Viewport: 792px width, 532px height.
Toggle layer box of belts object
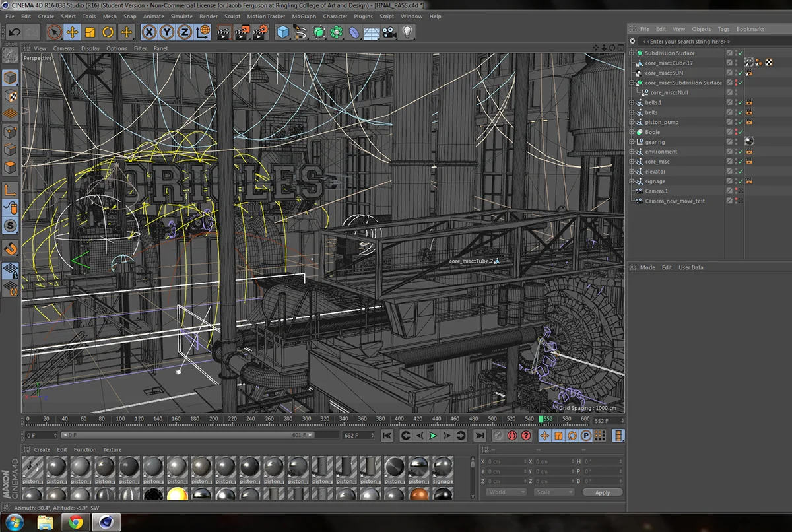click(729, 112)
